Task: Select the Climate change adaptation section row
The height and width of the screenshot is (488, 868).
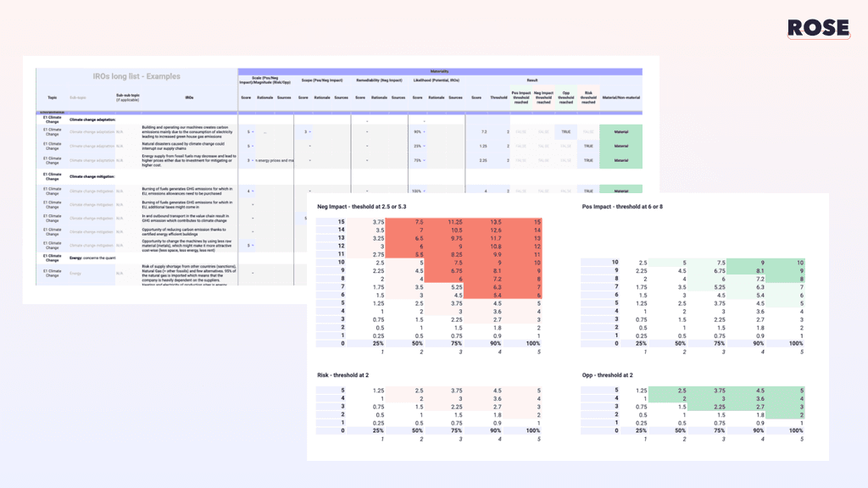Action: coord(92,120)
